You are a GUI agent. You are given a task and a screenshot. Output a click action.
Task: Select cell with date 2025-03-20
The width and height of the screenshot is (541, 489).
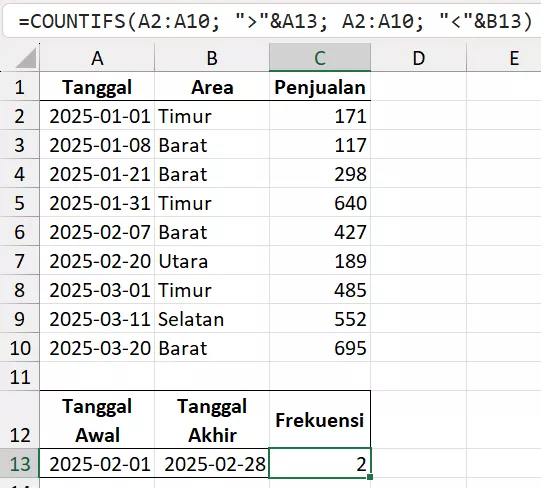point(97,348)
